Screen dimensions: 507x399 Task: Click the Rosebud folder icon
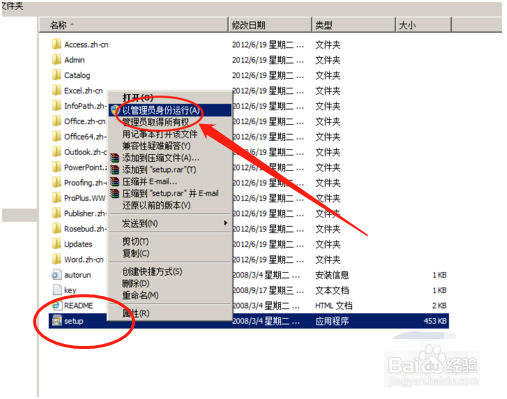57,228
